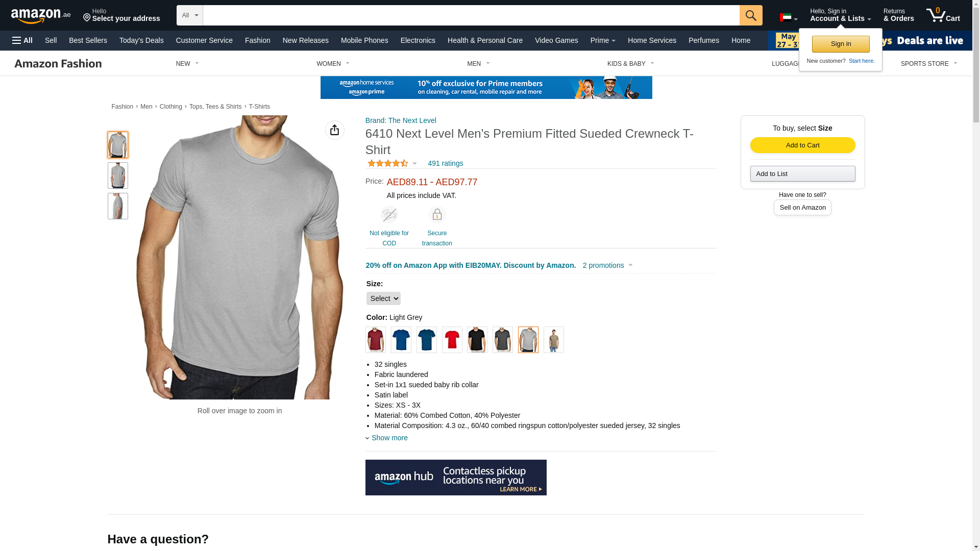Select the red color swatch
The width and height of the screenshot is (980, 551).
click(452, 340)
